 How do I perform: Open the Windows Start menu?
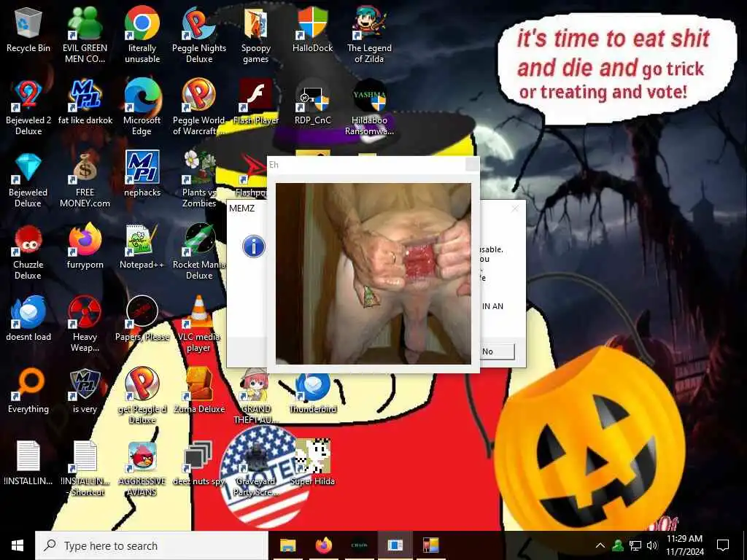(18, 545)
